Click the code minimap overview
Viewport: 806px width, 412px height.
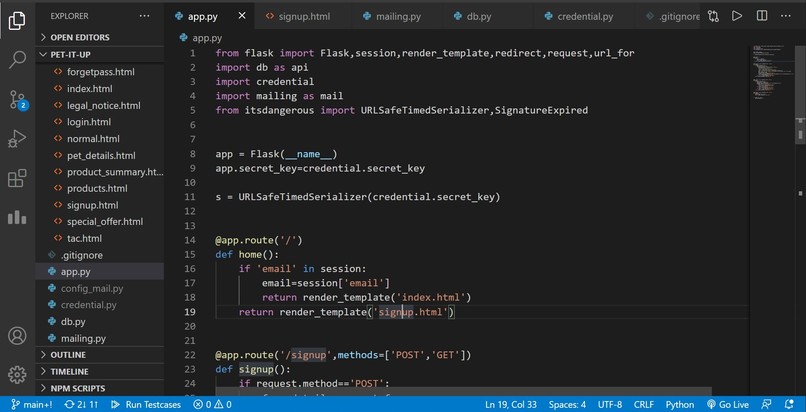(771, 72)
